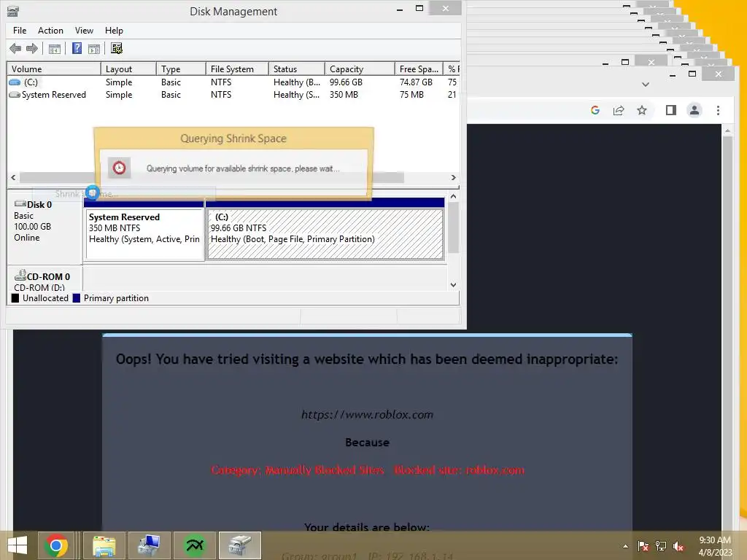Screen dimensions: 747x560
Task: Click the taskbar clock showing 9:30 AM
Action: pyautogui.click(x=715, y=540)
